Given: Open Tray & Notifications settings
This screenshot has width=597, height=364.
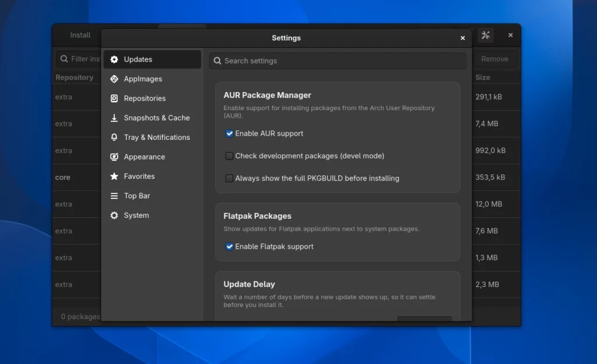Looking at the screenshot, I should 152,137.
